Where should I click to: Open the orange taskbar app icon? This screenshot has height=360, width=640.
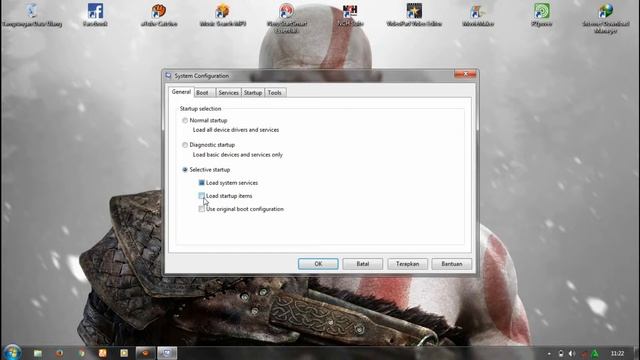(x=102, y=353)
